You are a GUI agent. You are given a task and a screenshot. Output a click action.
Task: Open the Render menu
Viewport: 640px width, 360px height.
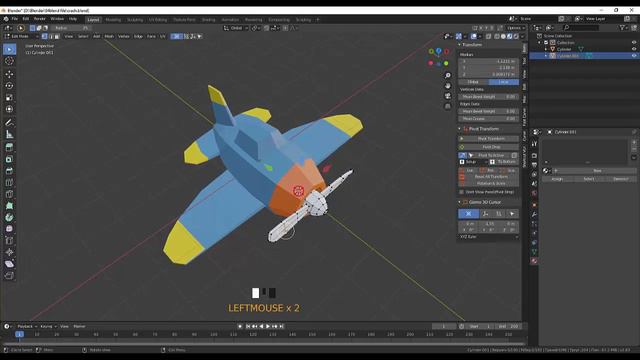coord(40,19)
